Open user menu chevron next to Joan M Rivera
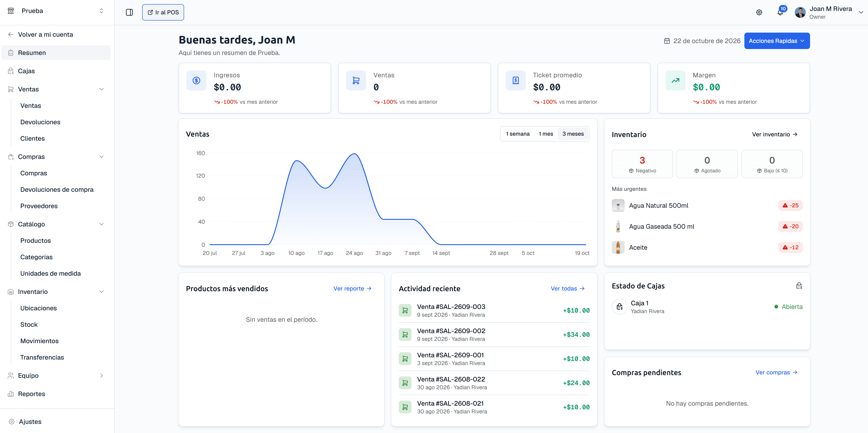Image resolution: width=868 pixels, height=433 pixels. click(x=861, y=13)
